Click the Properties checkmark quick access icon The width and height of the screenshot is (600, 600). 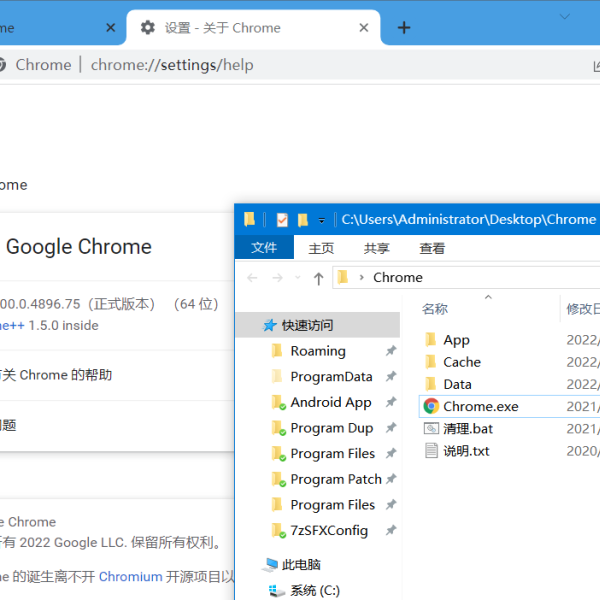(282, 220)
